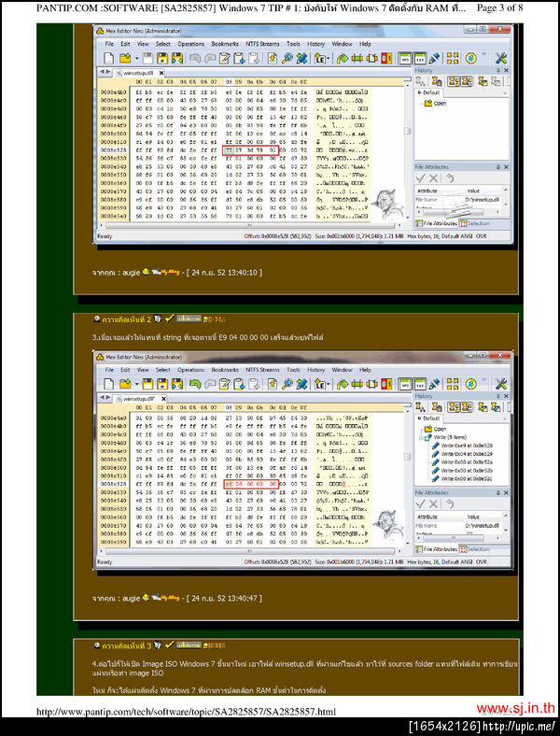The width and height of the screenshot is (560, 736).
Task: Pin the History panel in lower window
Action: coord(498,396)
